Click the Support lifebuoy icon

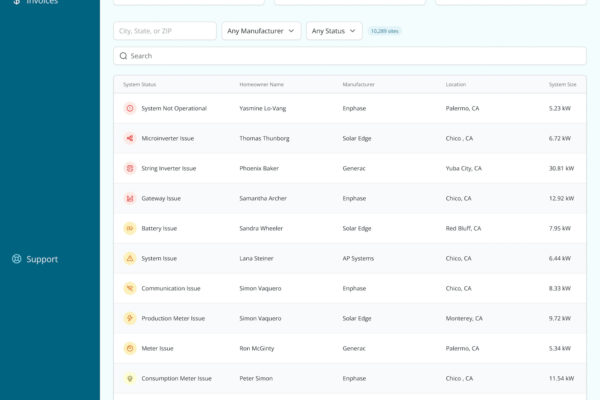click(16, 259)
